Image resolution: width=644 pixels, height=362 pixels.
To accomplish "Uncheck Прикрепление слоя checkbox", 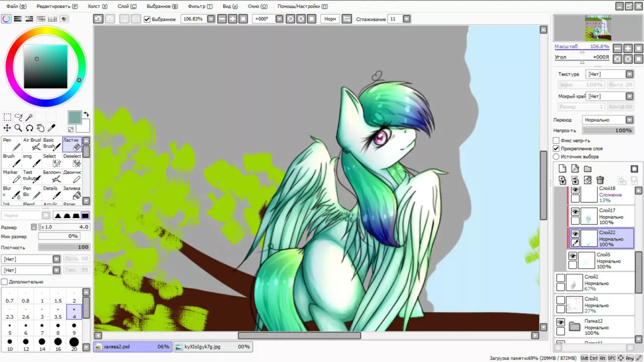I will (556, 148).
